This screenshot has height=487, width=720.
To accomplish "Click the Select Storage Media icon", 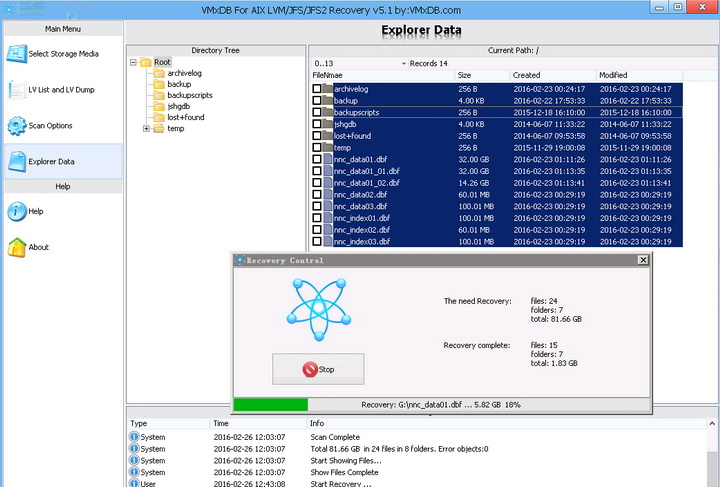I will click(x=17, y=53).
